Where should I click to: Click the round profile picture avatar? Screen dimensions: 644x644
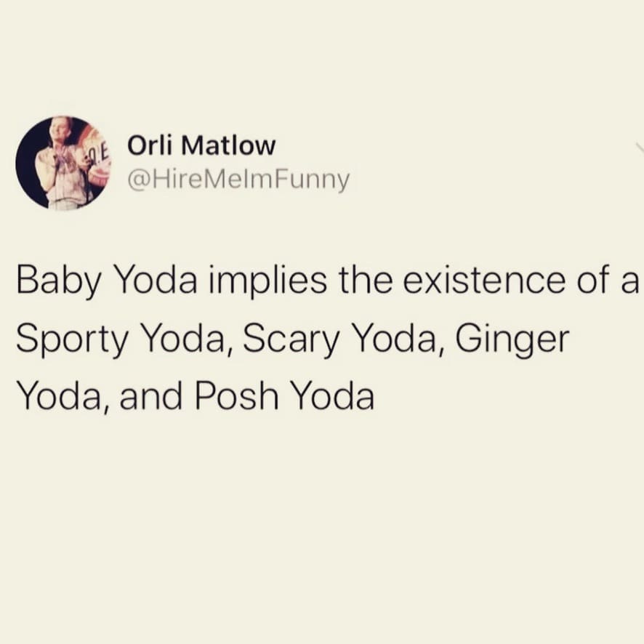(62, 163)
